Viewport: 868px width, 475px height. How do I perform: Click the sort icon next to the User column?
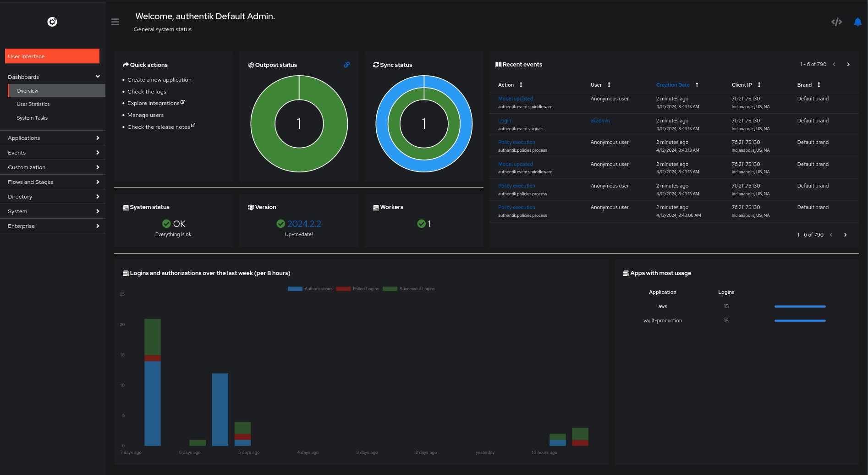(609, 85)
